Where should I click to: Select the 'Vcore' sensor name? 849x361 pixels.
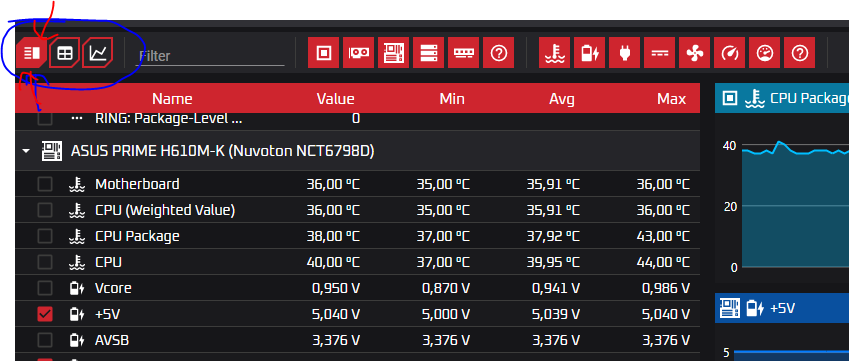coord(113,288)
